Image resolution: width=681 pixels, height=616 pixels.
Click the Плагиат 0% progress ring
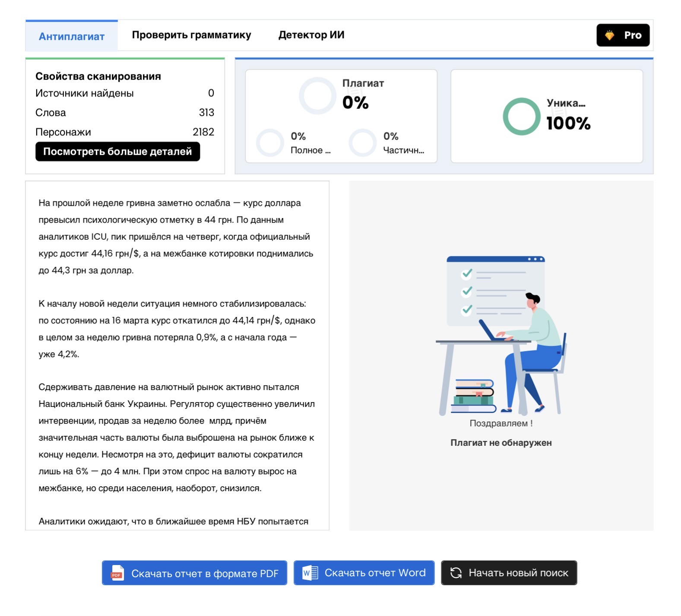(317, 95)
